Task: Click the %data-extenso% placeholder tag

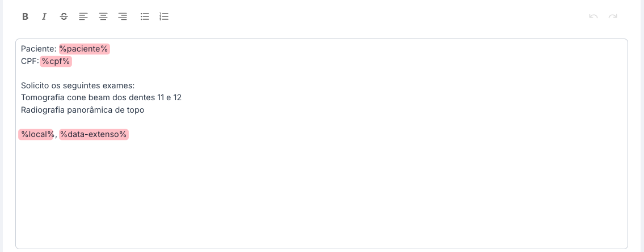Action: click(x=94, y=134)
